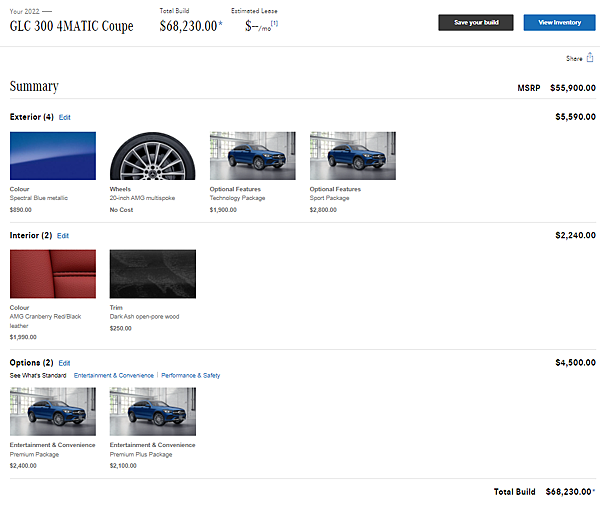Click the wheels No Cost text
This screenshot has height=506, width=600.
coord(121,210)
